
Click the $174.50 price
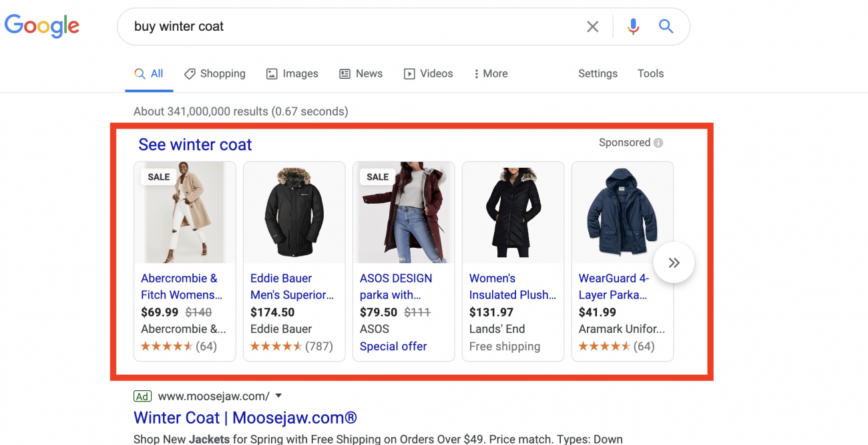(272, 312)
